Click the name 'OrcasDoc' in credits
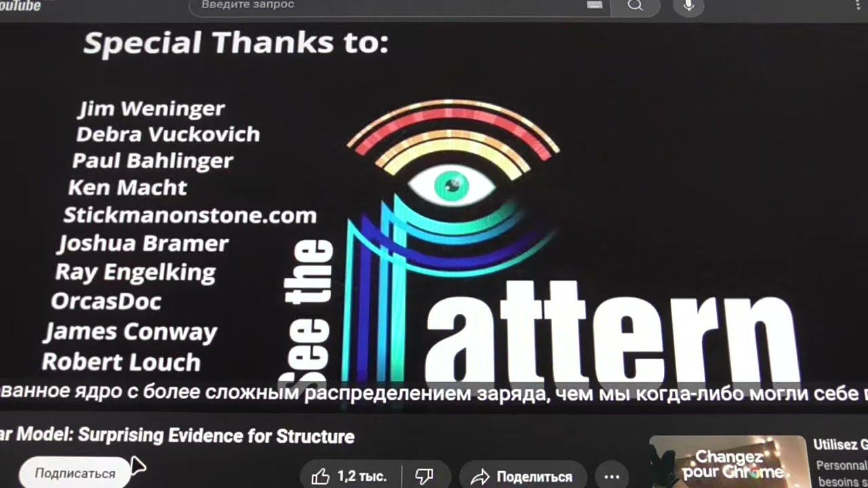The width and height of the screenshot is (868, 488). coord(106,301)
